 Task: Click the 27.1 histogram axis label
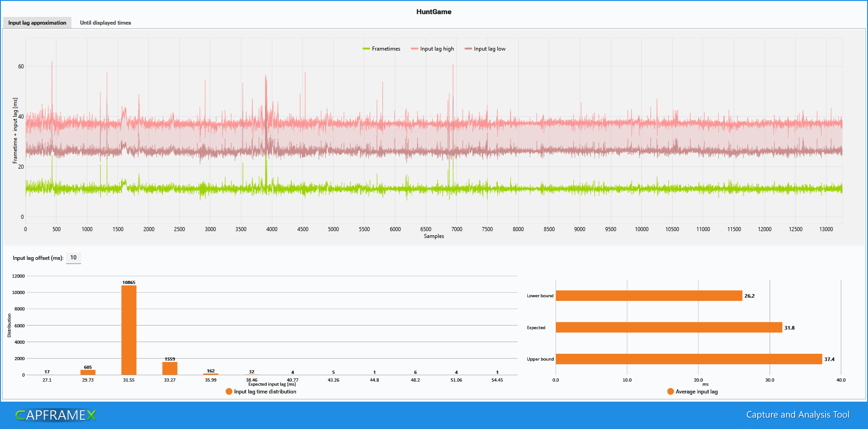(47, 380)
